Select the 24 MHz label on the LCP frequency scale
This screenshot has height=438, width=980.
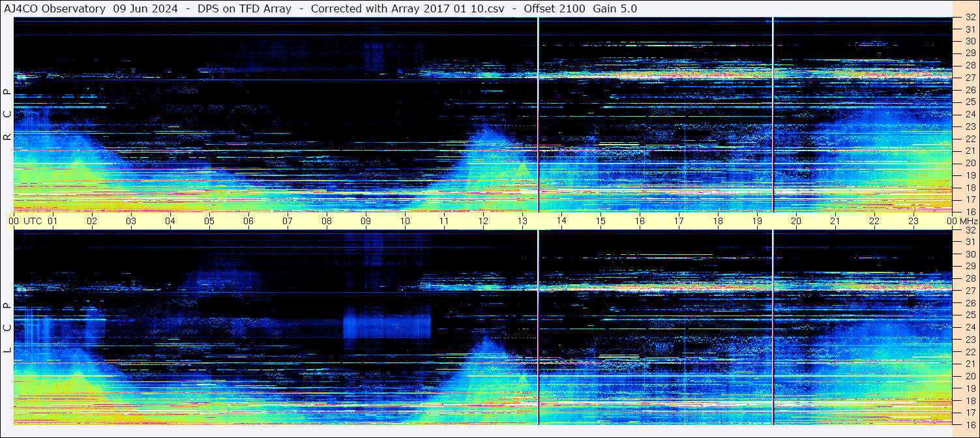[970, 327]
